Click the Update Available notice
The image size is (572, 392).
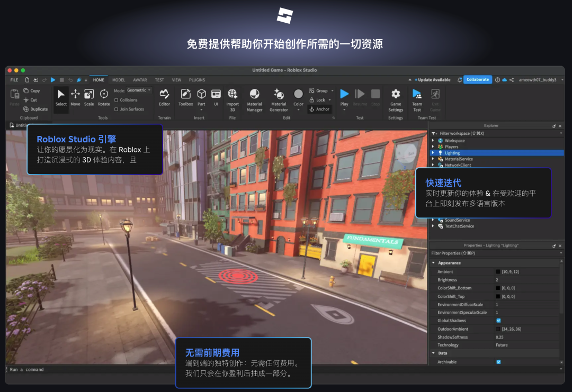click(433, 80)
